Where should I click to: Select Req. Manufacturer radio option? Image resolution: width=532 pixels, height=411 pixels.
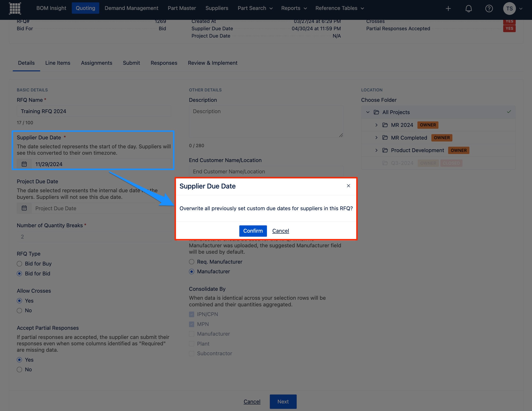coord(192,262)
